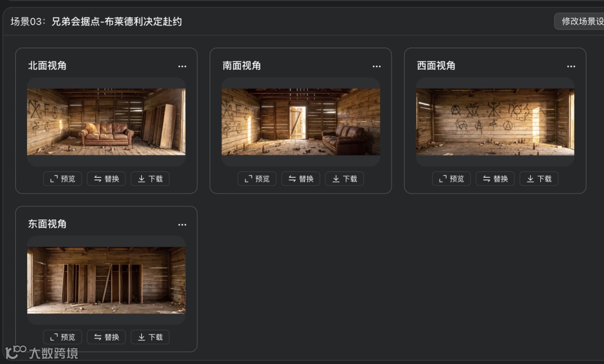This screenshot has height=364, width=604.
Task: Click 预览 under the 西面视角 image
Action: pyautogui.click(x=451, y=179)
